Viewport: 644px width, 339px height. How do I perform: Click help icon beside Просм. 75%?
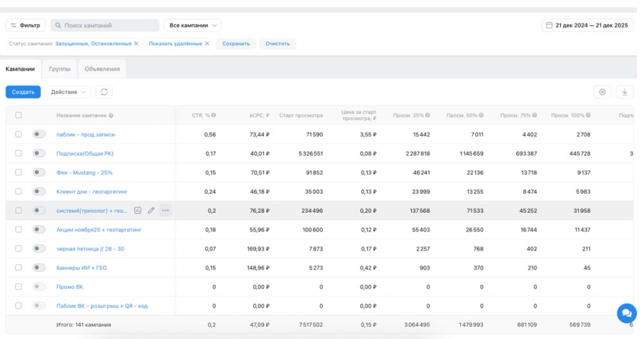[535, 115]
